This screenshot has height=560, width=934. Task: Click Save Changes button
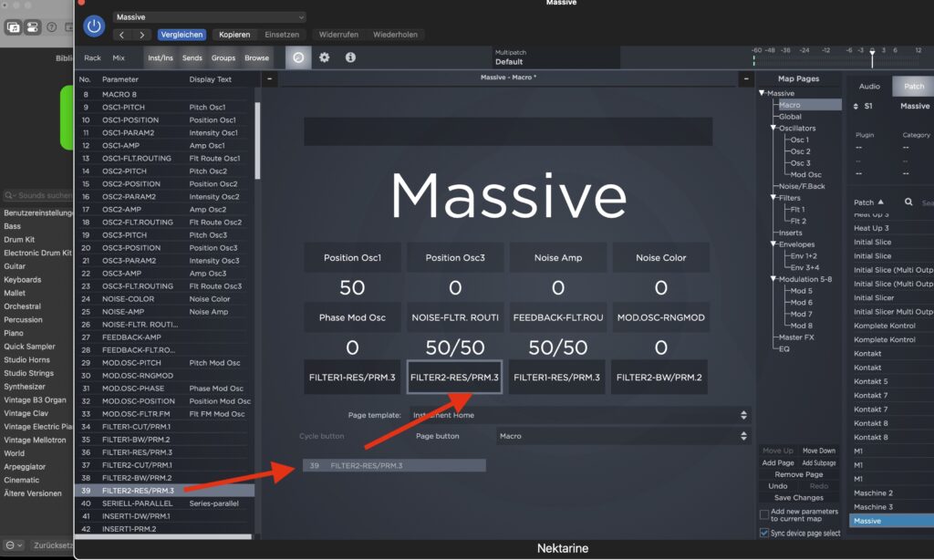[799, 498]
